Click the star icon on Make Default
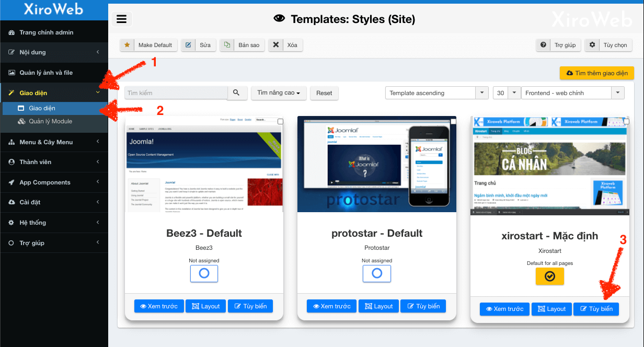This screenshot has width=644, height=347. pyautogui.click(x=127, y=45)
